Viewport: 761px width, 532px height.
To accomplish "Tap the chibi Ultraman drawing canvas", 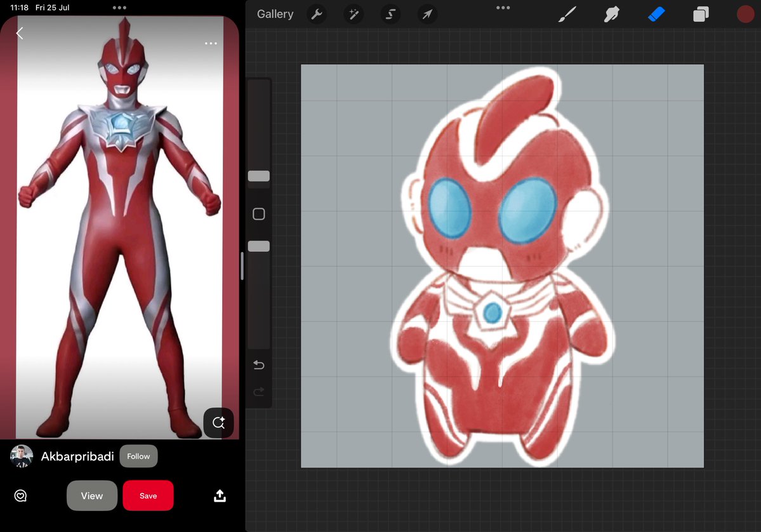I will (502, 266).
